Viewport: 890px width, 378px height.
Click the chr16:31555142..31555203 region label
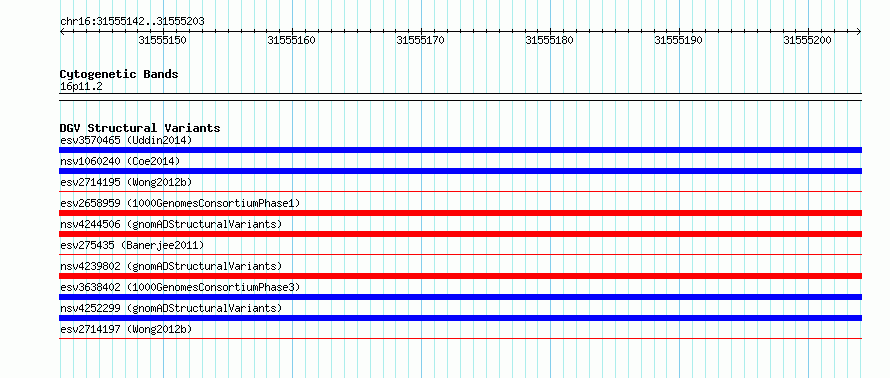pos(132,22)
